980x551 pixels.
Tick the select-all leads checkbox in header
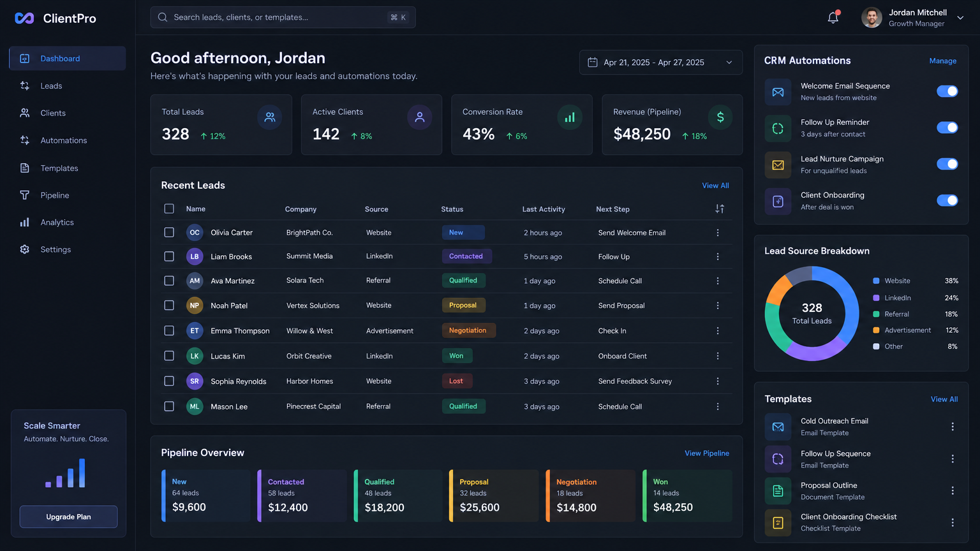[x=169, y=209]
